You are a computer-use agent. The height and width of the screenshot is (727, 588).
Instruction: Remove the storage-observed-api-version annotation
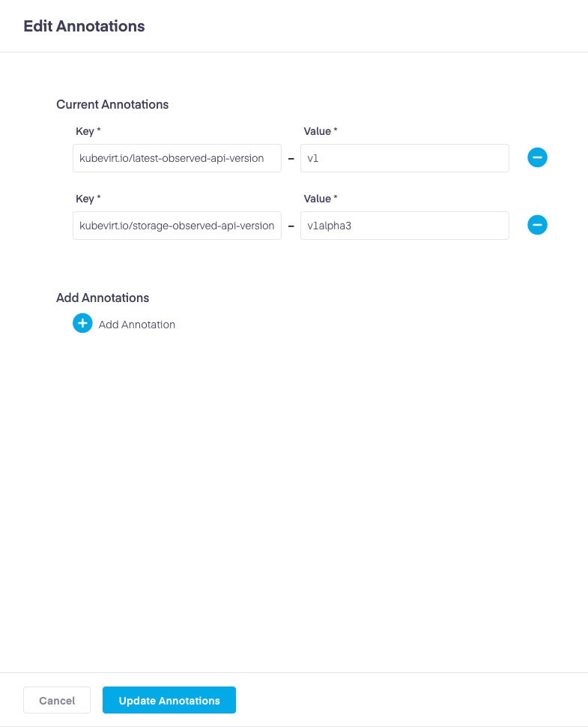537,225
